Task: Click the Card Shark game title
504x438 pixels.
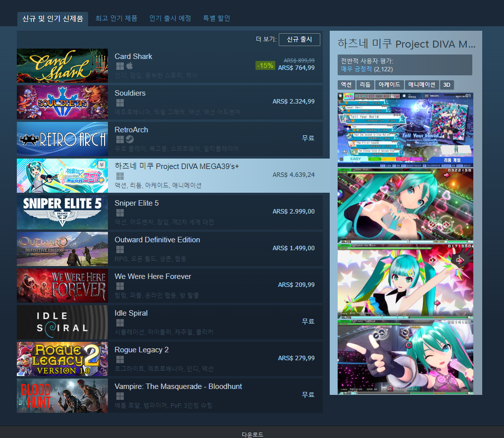Action: pos(133,56)
